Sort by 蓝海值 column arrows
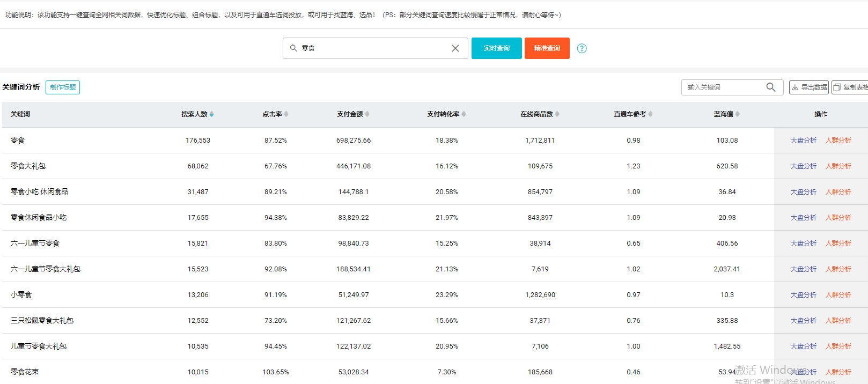This screenshot has height=384, width=868. [x=738, y=114]
